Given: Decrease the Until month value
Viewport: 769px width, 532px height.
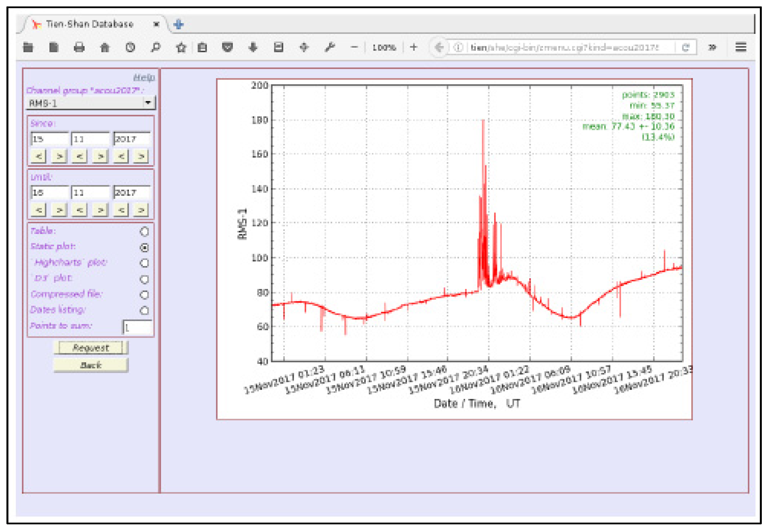Looking at the screenshot, I should click(x=80, y=210).
